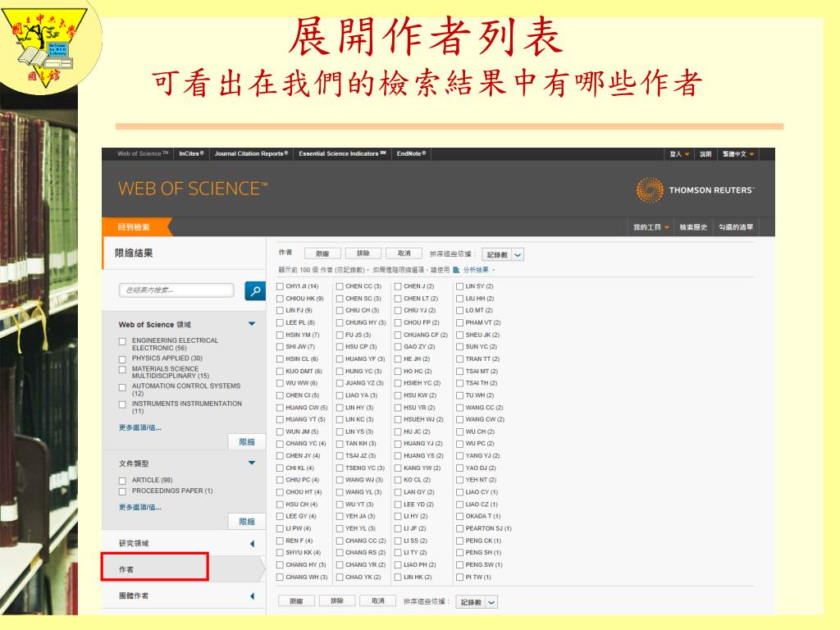Switch to Essential Science Indicators tab
Viewport: 840px width, 630px height.
pos(342,153)
